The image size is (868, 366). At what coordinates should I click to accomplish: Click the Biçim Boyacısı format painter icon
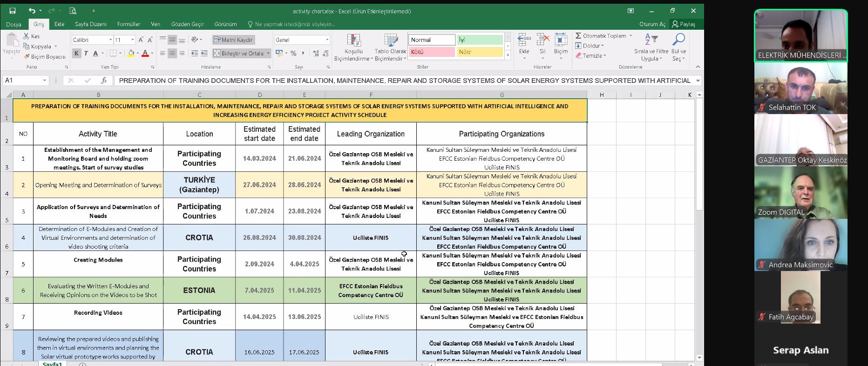click(x=27, y=57)
